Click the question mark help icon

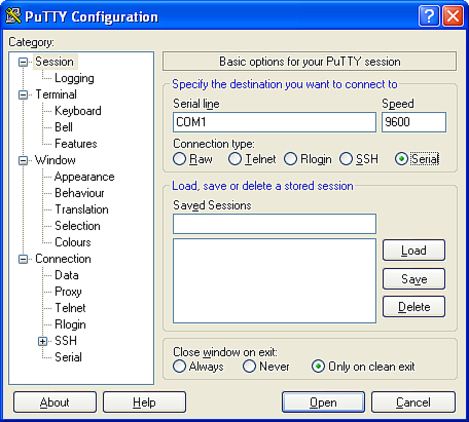(429, 16)
